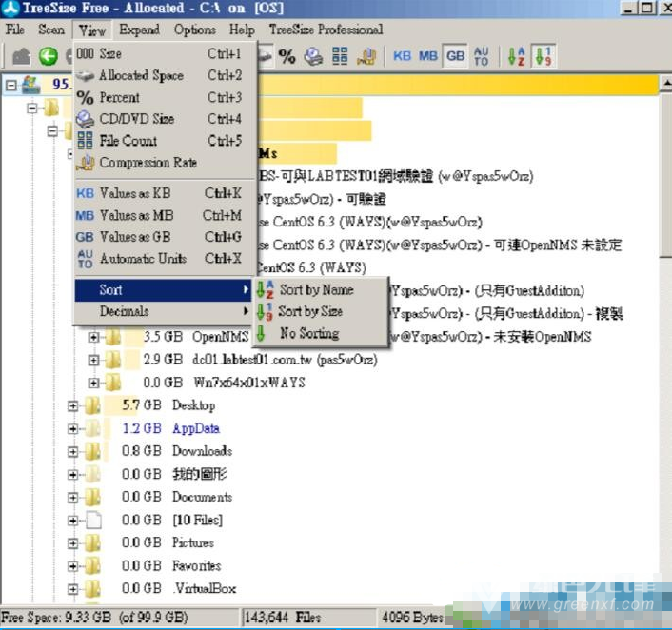Viewport: 672px width, 630px height.
Task: Click the vertical scrollbar up arrow
Action: pyautogui.click(x=665, y=83)
